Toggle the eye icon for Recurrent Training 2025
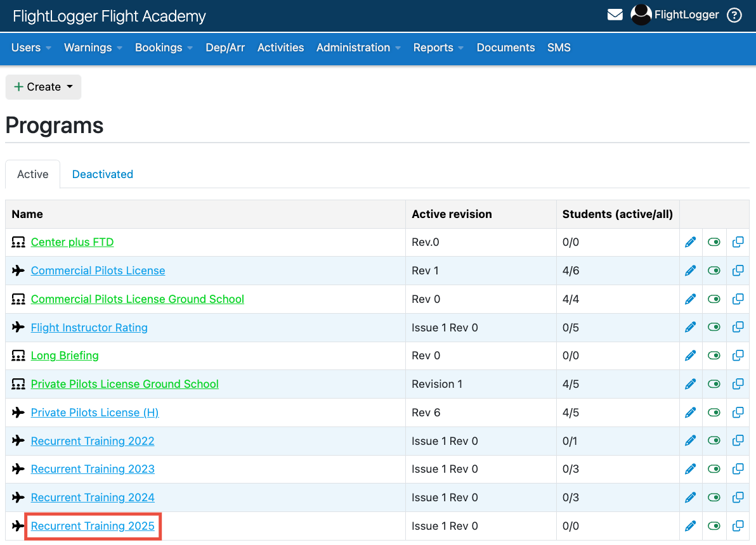Viewport: 756px width, 545px height. click(714, 525)
